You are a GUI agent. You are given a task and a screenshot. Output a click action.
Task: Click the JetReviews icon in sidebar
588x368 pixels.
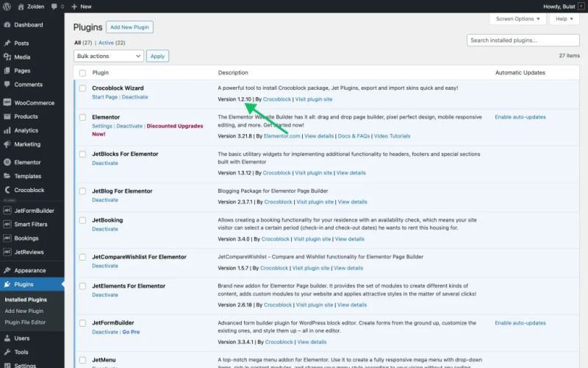tap(7, 252)
